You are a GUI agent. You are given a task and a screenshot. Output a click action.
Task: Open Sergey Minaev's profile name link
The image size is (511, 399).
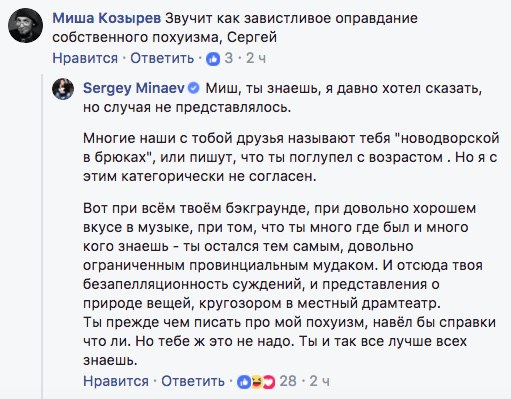pos(133,88)
